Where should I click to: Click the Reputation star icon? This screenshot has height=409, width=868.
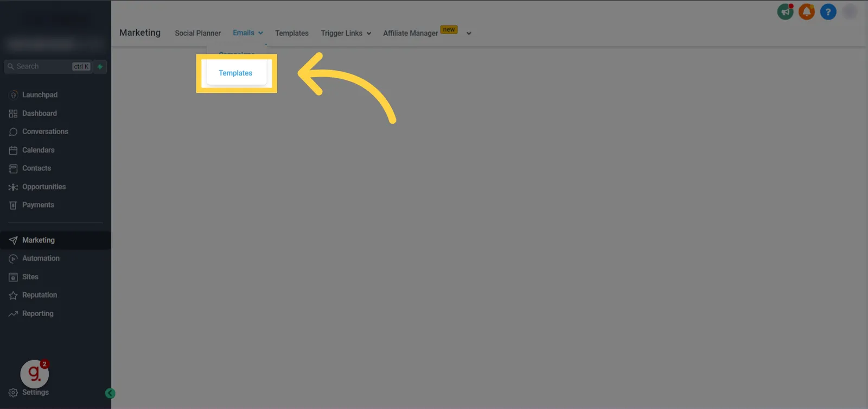point(14,295)
